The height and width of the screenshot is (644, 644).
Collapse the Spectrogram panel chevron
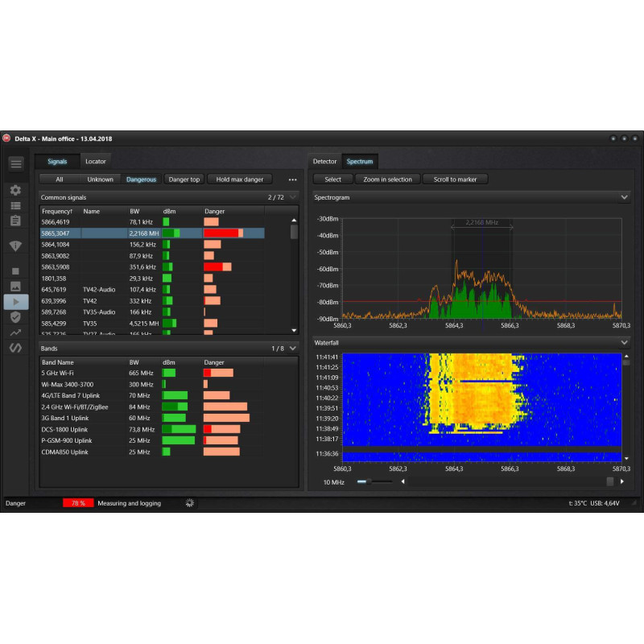[625, 197]
